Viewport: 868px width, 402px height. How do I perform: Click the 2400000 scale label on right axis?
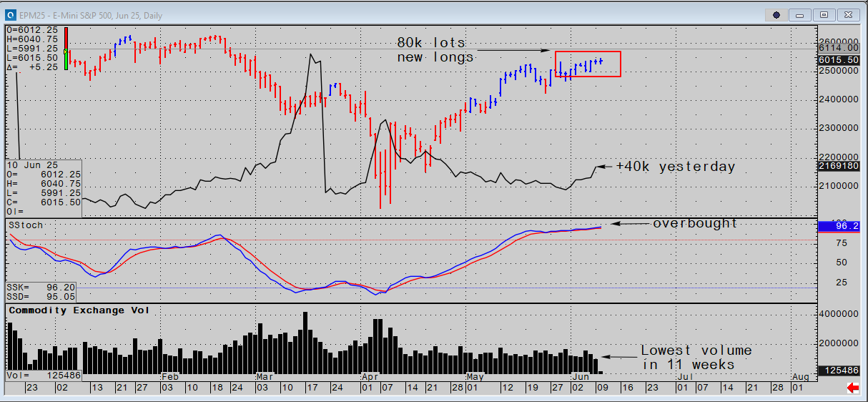tap(838, 99)
